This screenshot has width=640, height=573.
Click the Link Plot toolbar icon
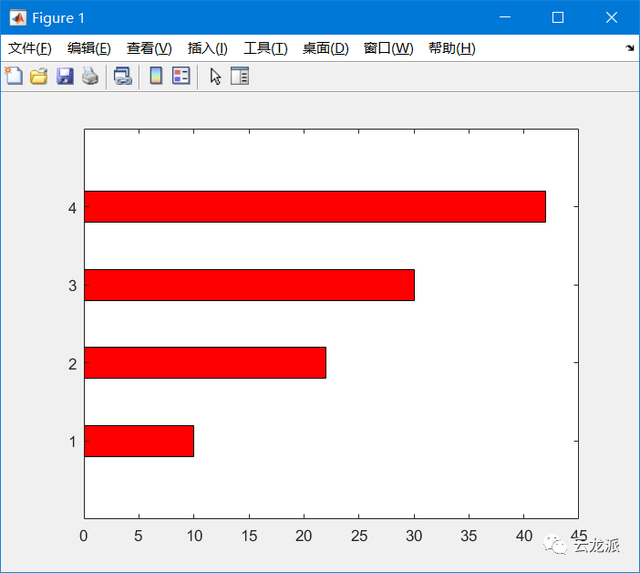pyautogui.click(x=123, y=76)
